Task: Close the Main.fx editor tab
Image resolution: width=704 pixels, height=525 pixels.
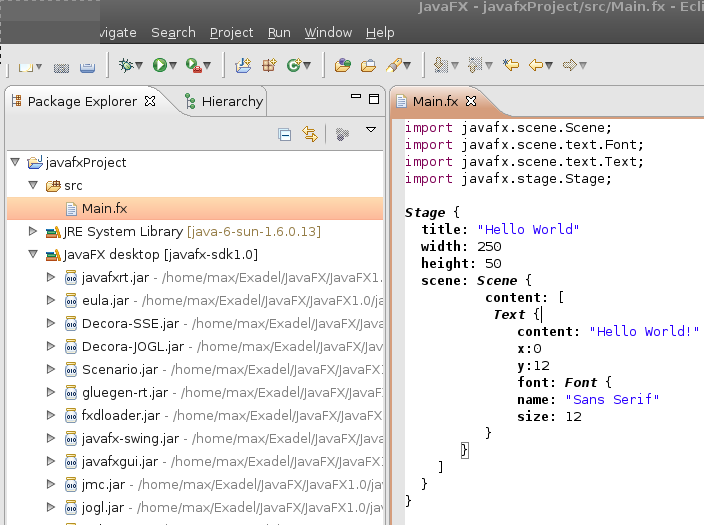Action: tap(472, 102)
